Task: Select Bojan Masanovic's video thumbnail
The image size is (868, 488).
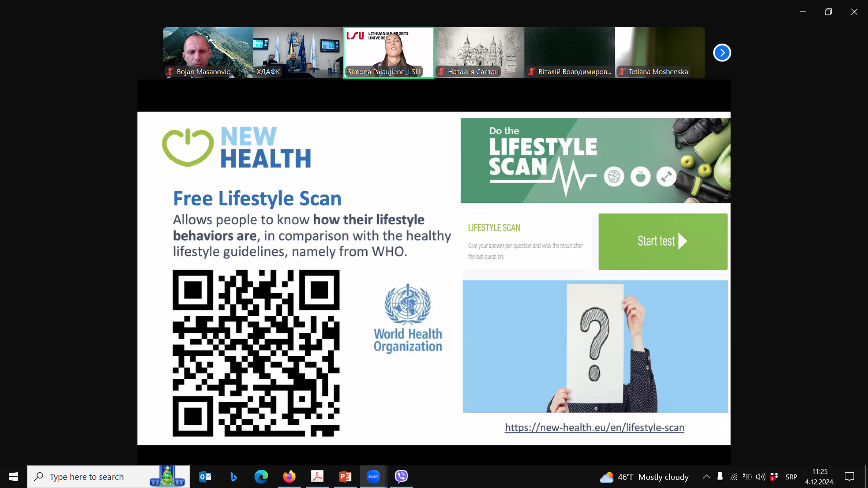Action: click(x=208, y=52)
